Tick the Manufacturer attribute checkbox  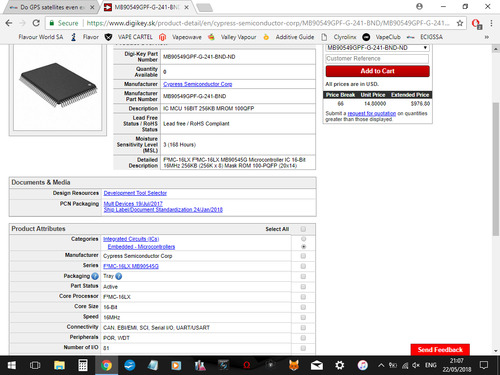[x=303, y=256]
